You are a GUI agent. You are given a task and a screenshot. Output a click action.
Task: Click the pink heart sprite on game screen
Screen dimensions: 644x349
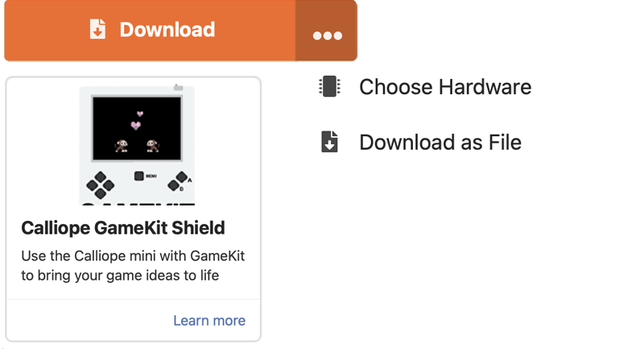135,126
